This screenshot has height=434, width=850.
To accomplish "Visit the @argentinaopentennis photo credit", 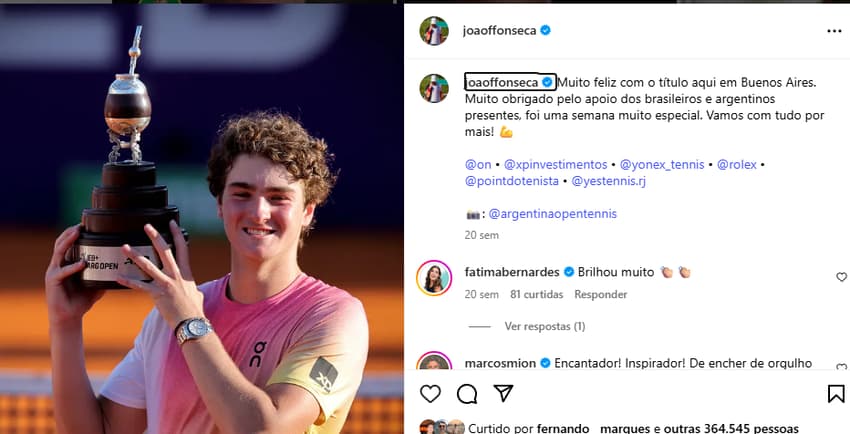I will (552, 213).
